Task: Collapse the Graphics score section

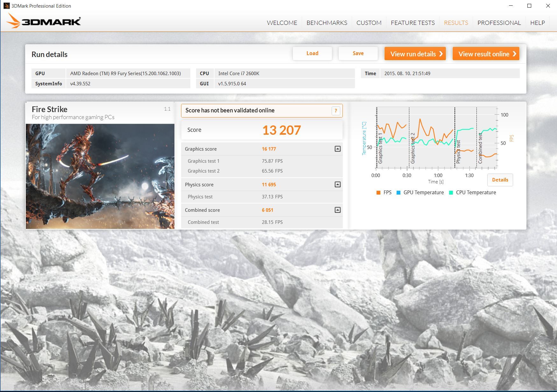Action: [x=338, y=149]
